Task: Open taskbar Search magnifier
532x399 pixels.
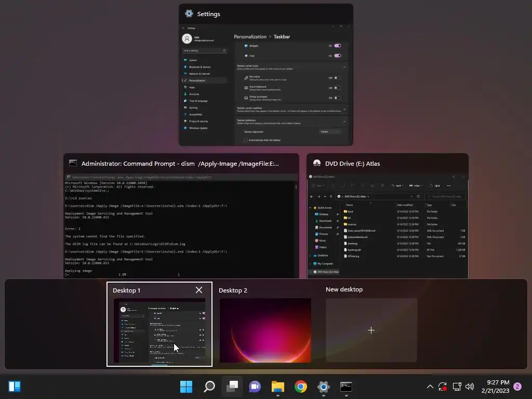Action: pos(209,387)
